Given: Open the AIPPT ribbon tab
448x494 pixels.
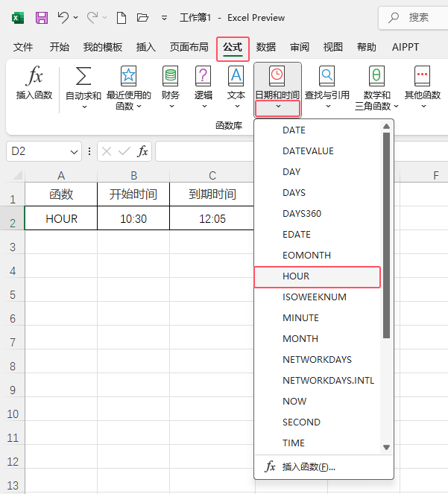Looking at the screenshot, I should pos(406,47).
